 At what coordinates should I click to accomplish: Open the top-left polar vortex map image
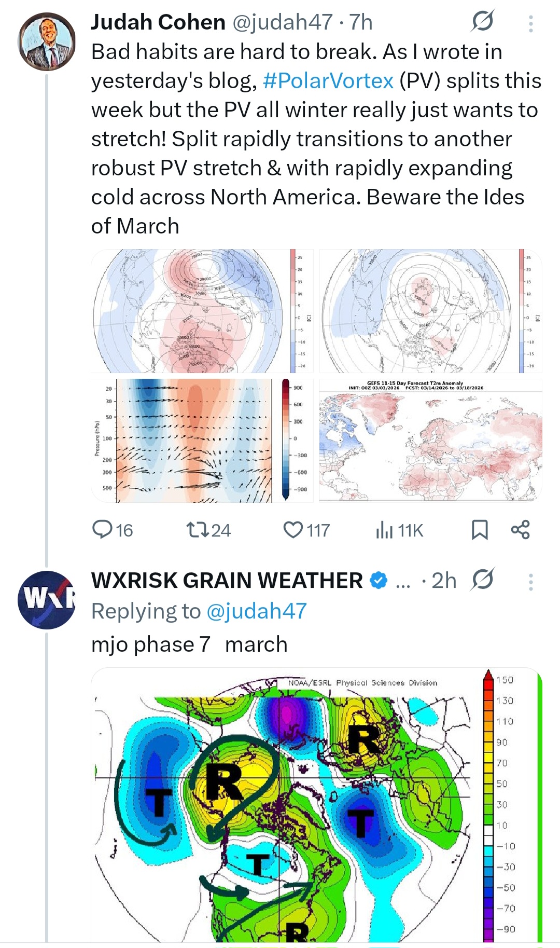pyautogui.click(x=202, y=311)
